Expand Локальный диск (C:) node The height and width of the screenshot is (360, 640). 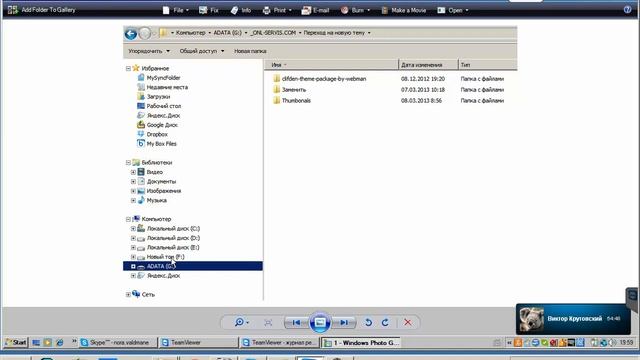(x=133, y=229)
